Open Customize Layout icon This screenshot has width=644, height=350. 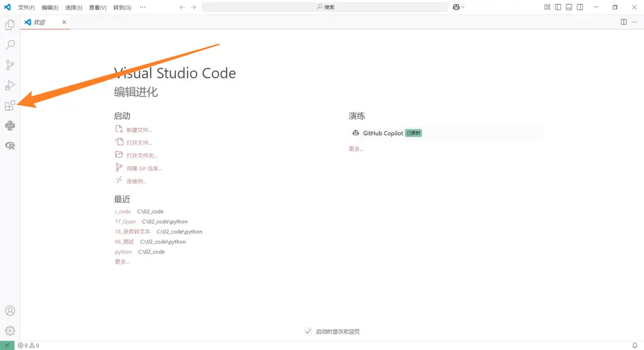547,7
